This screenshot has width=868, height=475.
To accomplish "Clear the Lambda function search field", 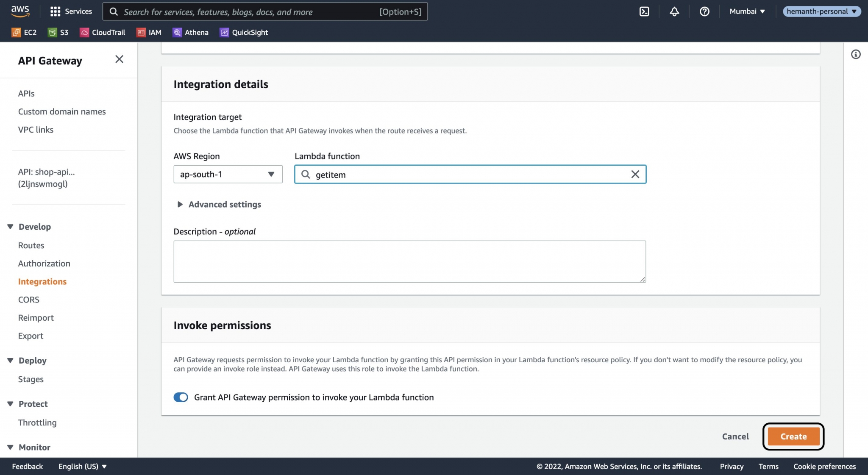I will [635, 174].
